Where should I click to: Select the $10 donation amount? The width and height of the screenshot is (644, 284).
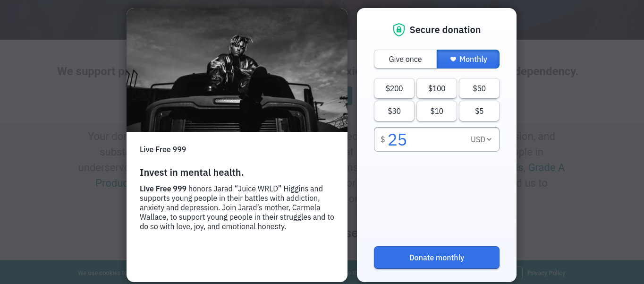click(436, 111)
